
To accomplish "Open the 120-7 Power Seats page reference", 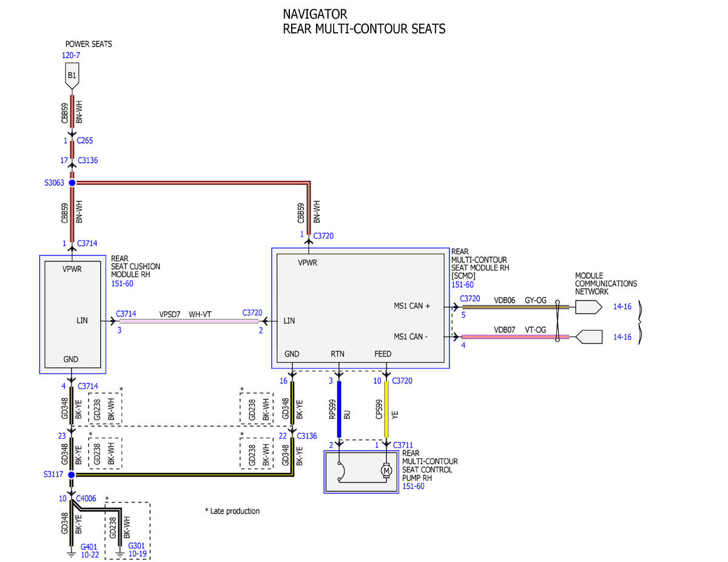I will pos(71,55).
